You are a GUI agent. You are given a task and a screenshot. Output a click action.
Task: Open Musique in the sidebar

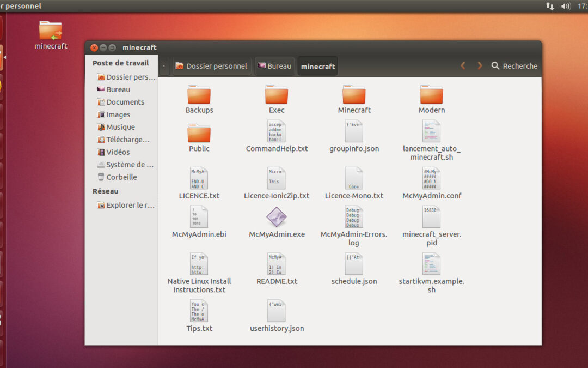tap(116, 127)
